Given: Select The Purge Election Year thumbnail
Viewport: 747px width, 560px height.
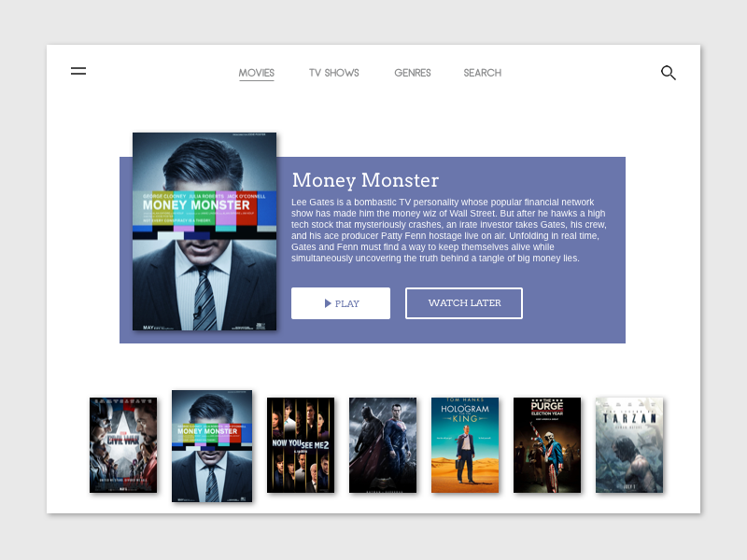Looking at the screenshot, I should click(547, 444).
